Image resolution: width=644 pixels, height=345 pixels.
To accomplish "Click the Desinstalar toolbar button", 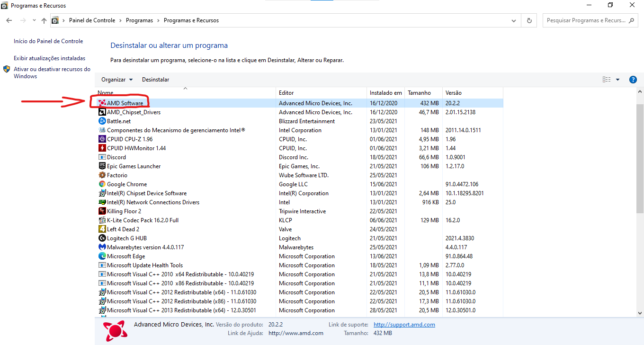I will (x=155, y=80).
